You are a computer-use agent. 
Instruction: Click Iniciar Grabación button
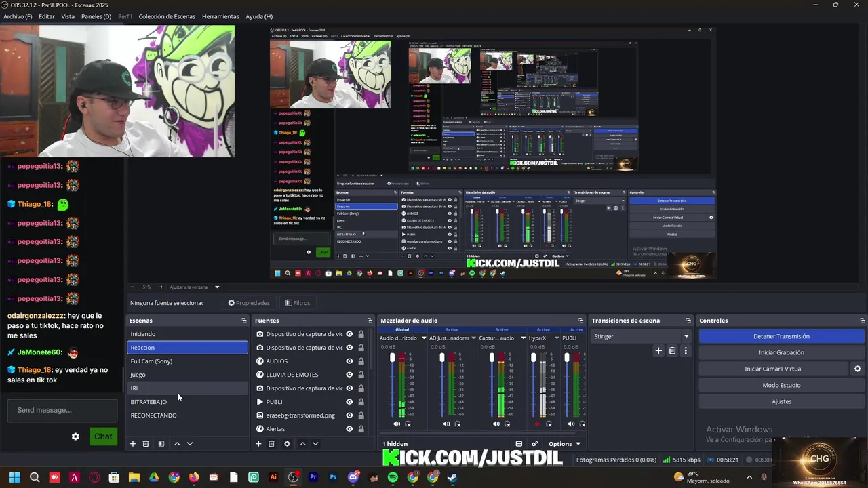click(781, 352)
